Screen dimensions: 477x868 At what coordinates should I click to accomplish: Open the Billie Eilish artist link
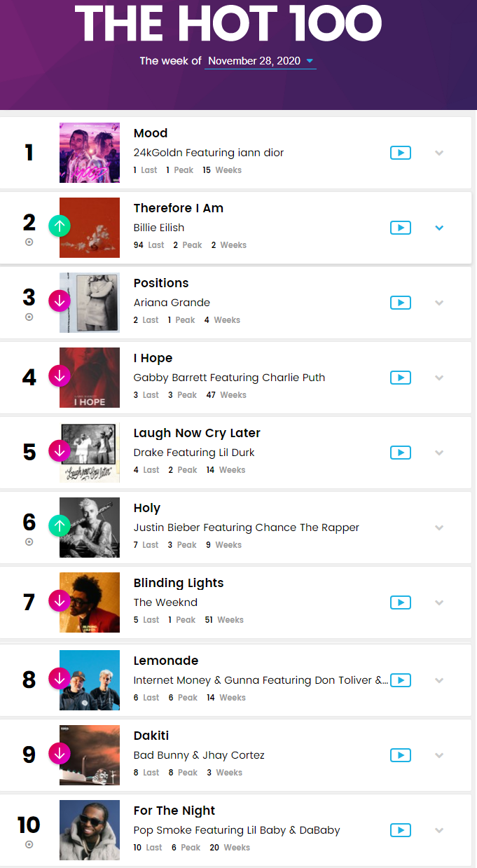tap(159, 228)
